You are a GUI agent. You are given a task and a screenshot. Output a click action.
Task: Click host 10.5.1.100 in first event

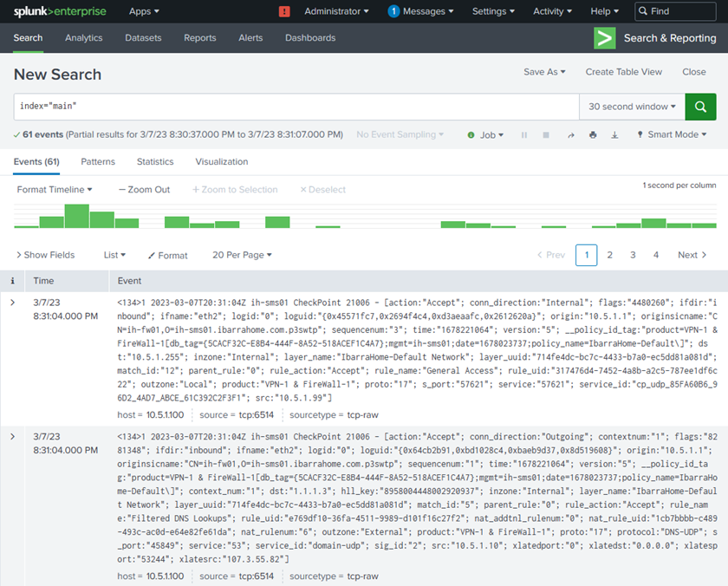(x=166, y=415)
